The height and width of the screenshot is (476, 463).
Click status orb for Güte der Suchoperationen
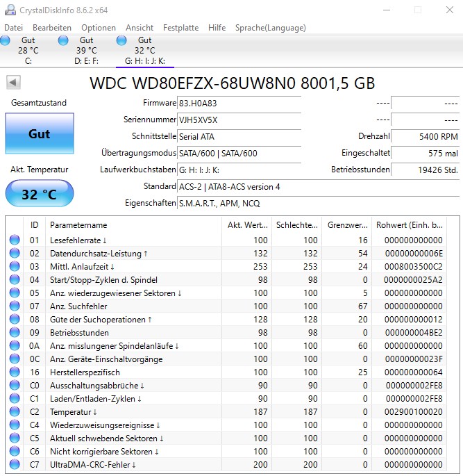coord(15,319)
